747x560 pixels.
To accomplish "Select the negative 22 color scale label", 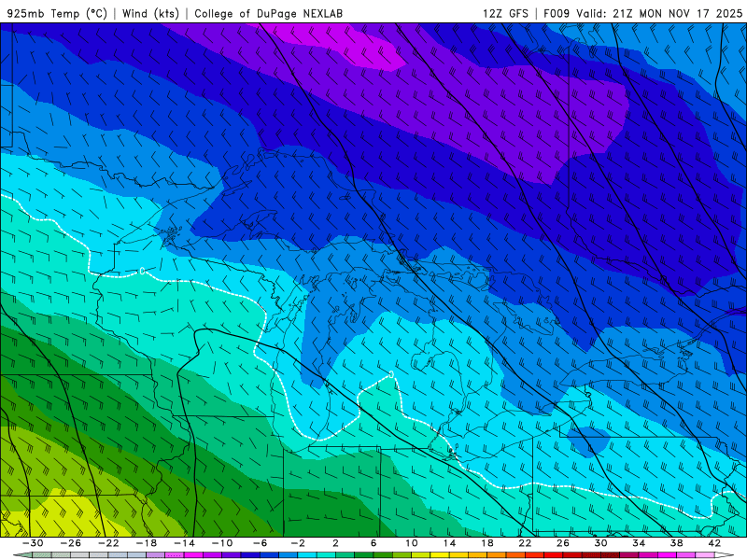I will tap(108, 543).
